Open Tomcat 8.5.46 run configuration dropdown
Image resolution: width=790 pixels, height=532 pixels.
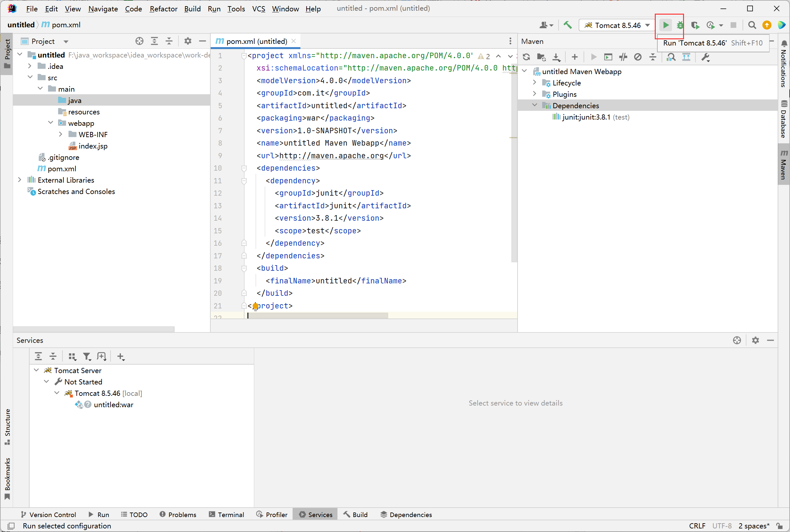pyautogui.click(x=617, y=25)
